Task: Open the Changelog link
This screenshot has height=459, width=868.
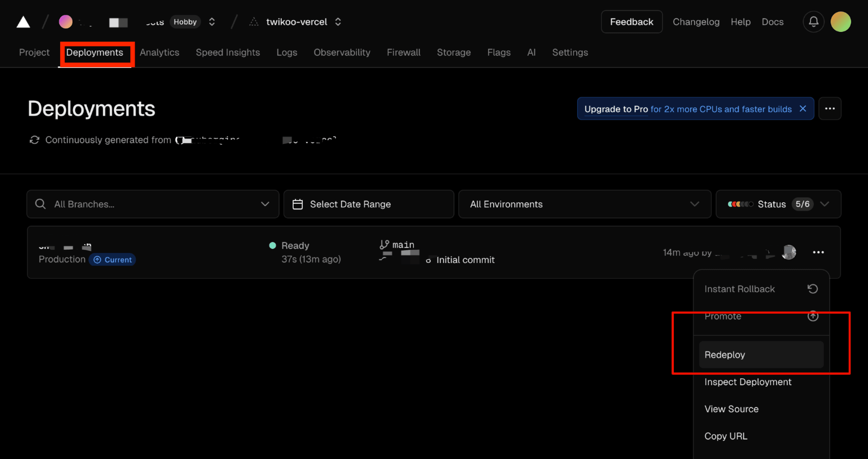Action: pyautogui.click(x=696, y=22)
